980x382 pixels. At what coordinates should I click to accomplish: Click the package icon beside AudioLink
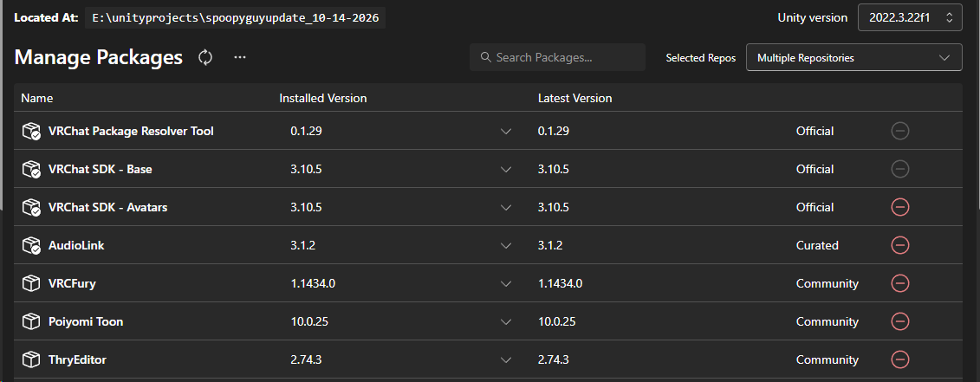tap(31, 245)
